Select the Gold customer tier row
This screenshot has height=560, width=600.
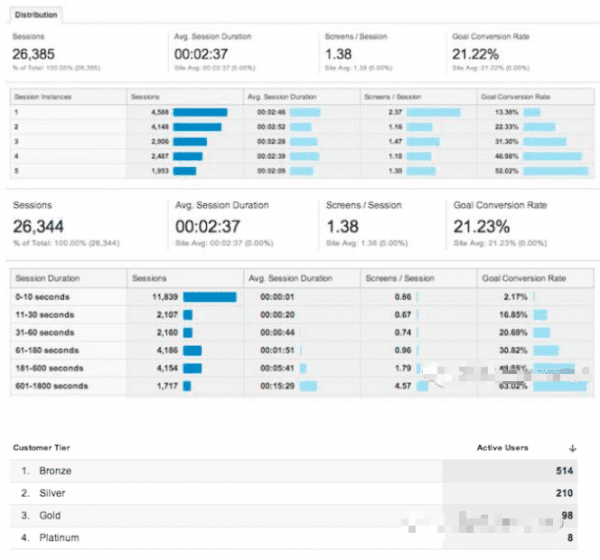tap(293, 515)
